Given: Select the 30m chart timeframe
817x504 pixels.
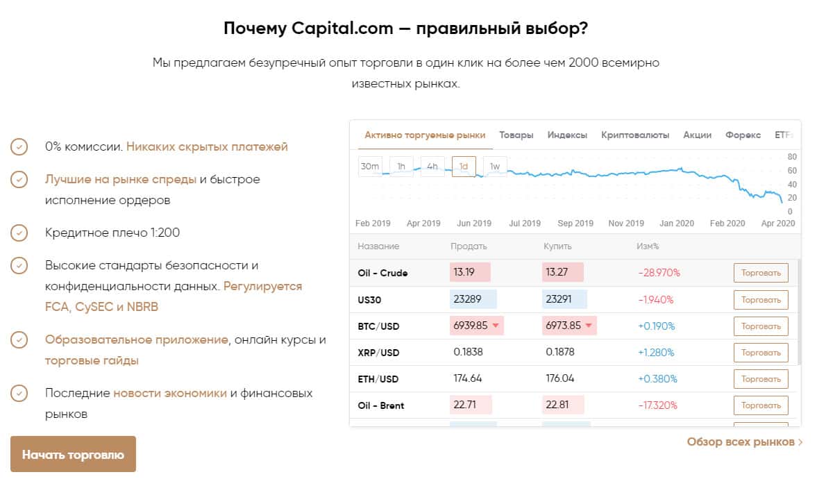Looking at the screenshot, I should click(370, 167).
